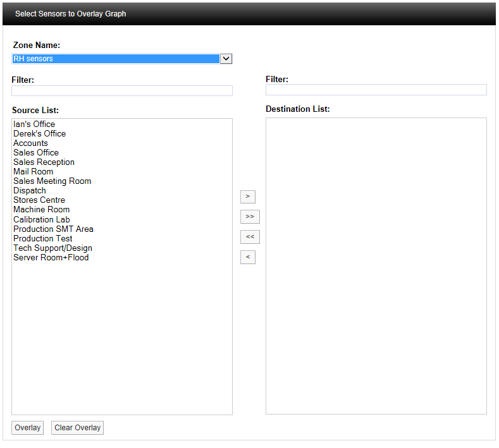Select Sales Meeting Room entry
The height and width of the screenshot is (448, 499).
click(52, 181)
